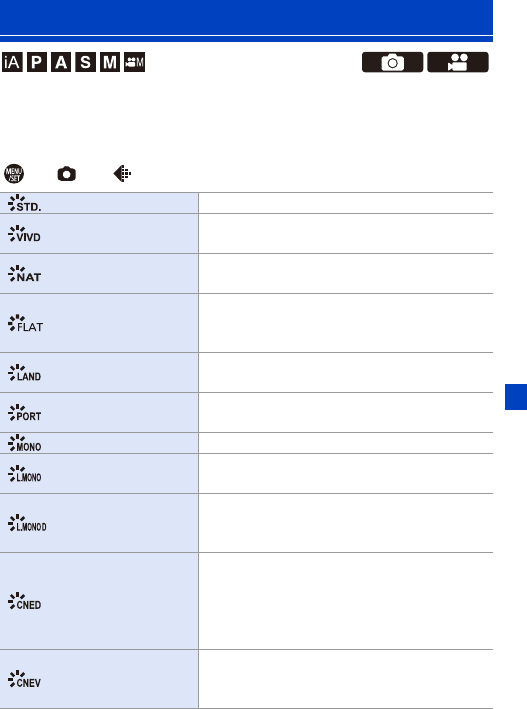The image size is (527, 709).
Task: Click the still photo camera button
Action: 392,62
